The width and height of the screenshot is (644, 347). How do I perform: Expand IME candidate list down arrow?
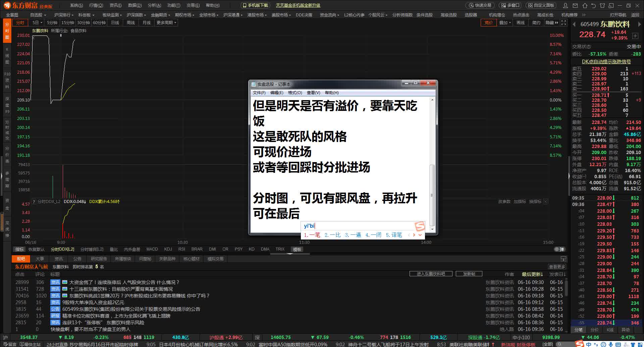pos(420,235)
